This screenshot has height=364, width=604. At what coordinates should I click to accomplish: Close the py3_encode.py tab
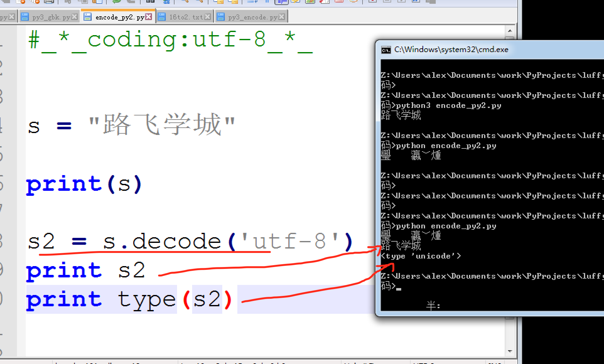pos(282,17)
